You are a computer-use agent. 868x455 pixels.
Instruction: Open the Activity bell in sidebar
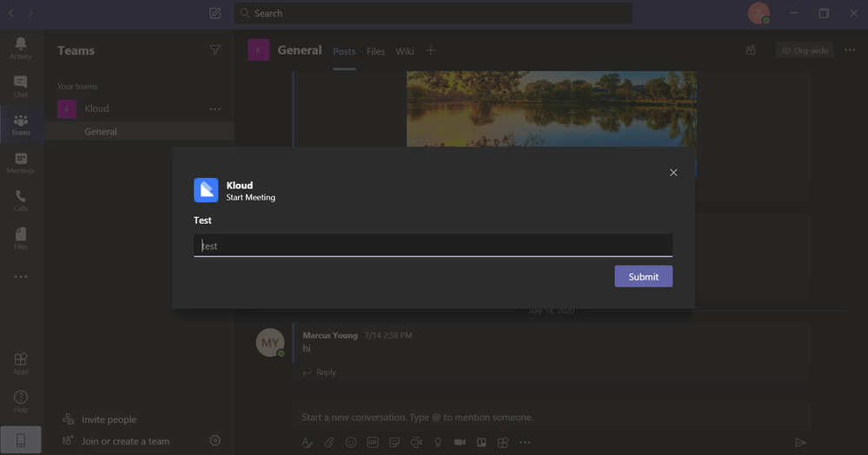pyautogui.click(x=21, y=48)
